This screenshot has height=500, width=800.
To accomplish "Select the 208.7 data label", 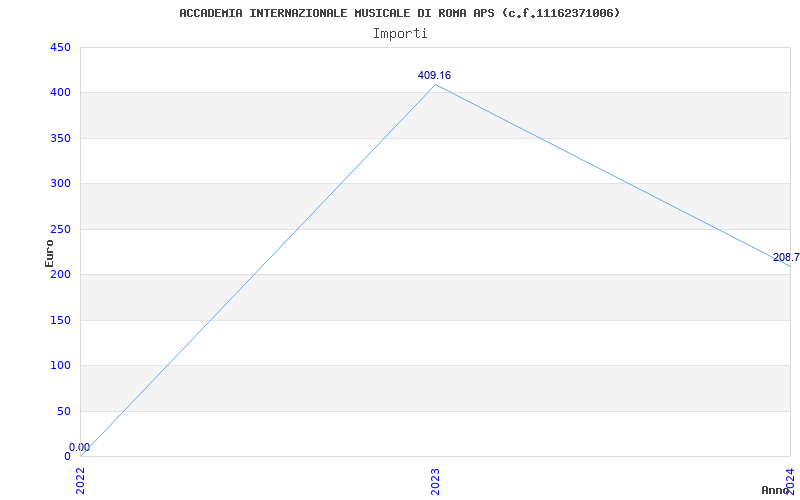I will 786,257.
